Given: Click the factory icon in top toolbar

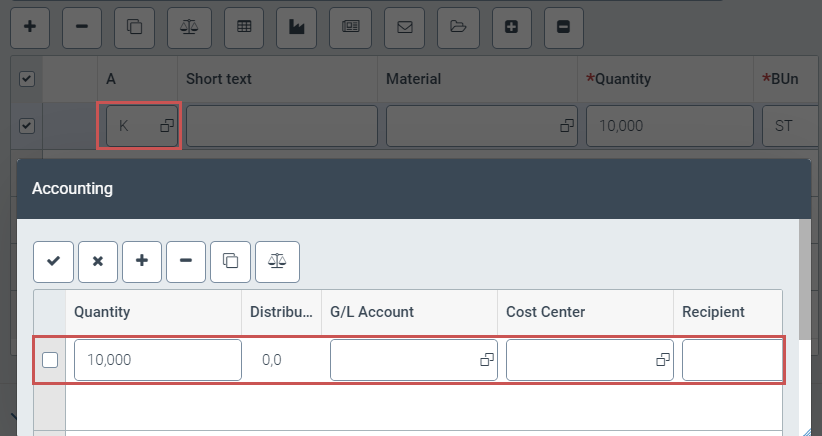Looking at the screenshot, I should [x=296, y=28].
